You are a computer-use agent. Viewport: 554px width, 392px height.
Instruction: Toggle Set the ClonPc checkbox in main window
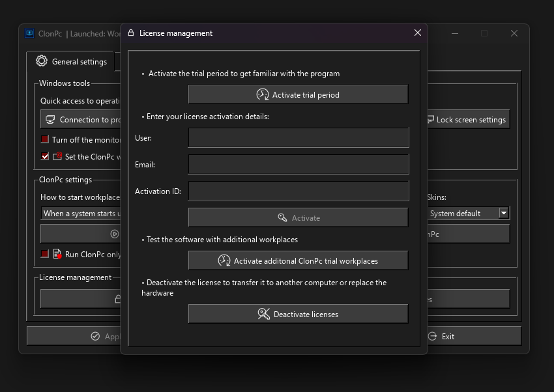coord(44,156)
